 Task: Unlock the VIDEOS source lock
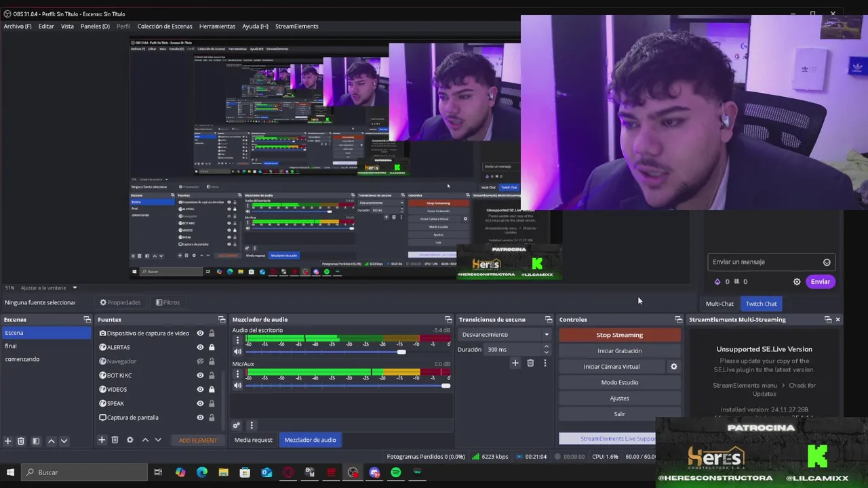(212, 390)
